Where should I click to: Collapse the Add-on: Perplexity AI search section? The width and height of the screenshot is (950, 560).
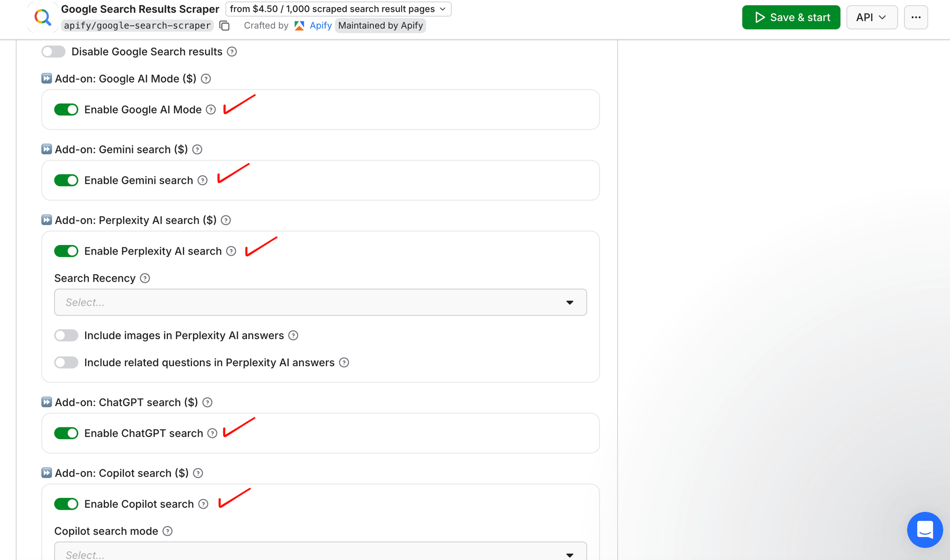(47, 220)
